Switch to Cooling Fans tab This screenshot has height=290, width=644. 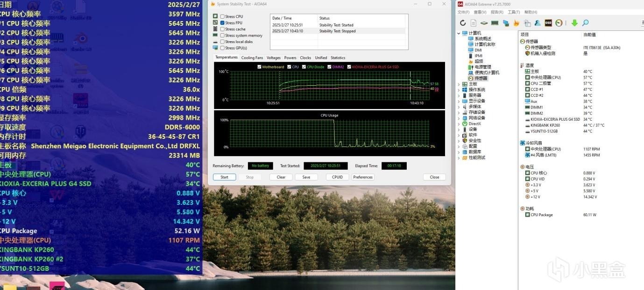pyautogui.click(x=252, y=58)
